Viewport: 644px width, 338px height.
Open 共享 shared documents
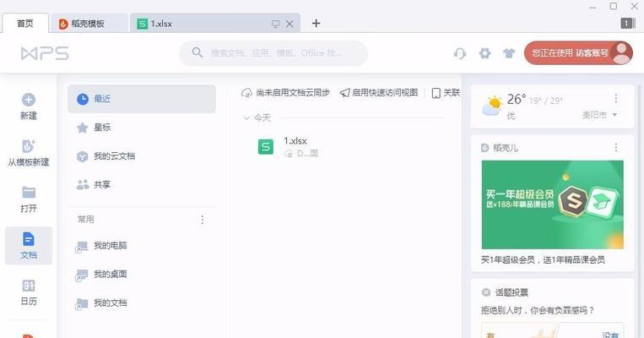(x=142, y=184)
